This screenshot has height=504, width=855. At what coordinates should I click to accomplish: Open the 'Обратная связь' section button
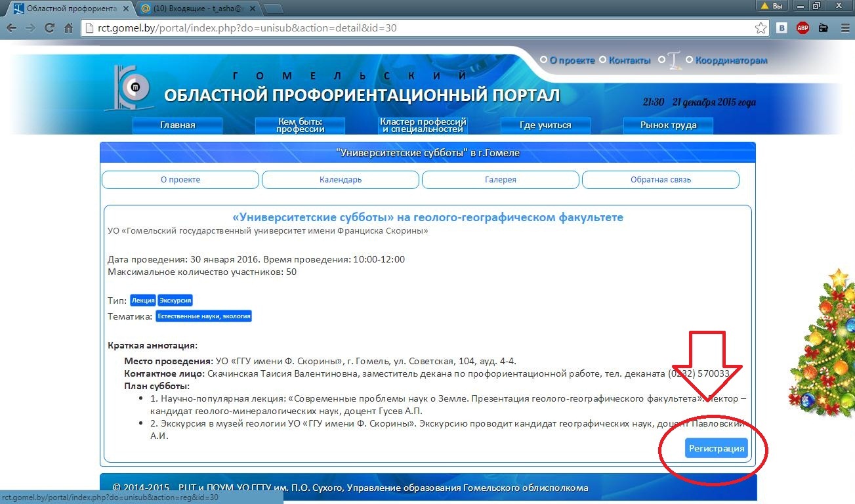pos(661,179)
